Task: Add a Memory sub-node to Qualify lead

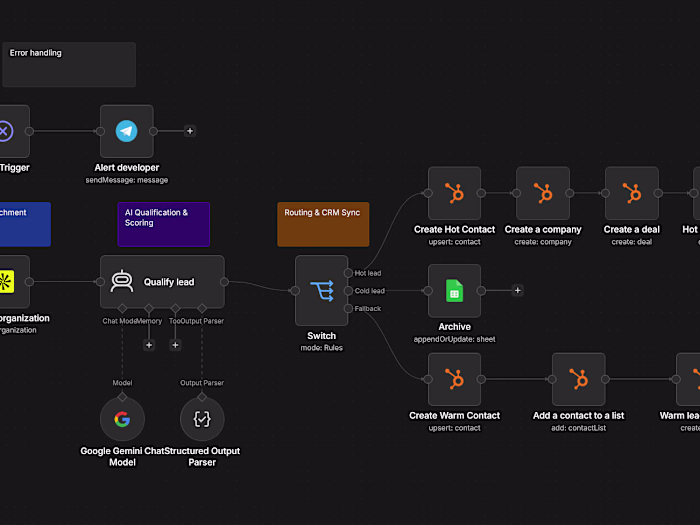Action: tap(149, 345)
